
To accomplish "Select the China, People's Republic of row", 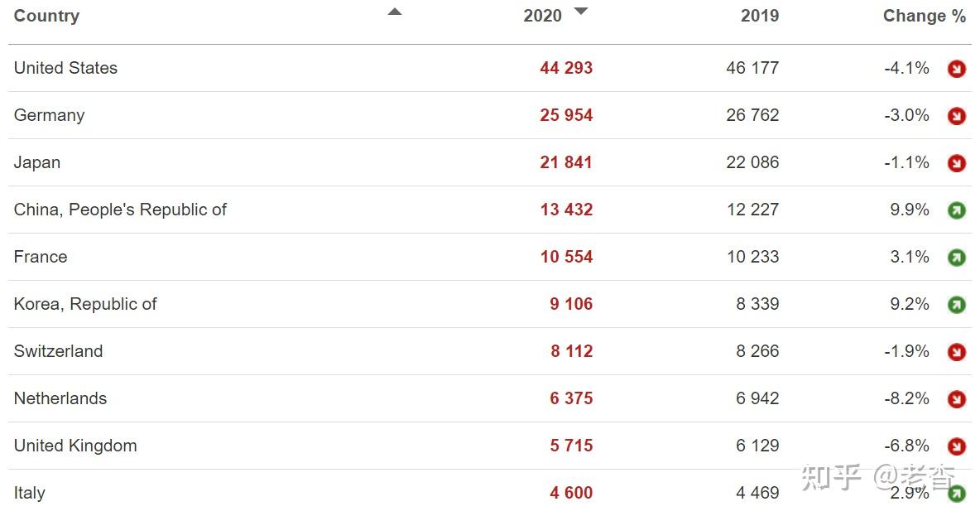I will tap(120, 210).
